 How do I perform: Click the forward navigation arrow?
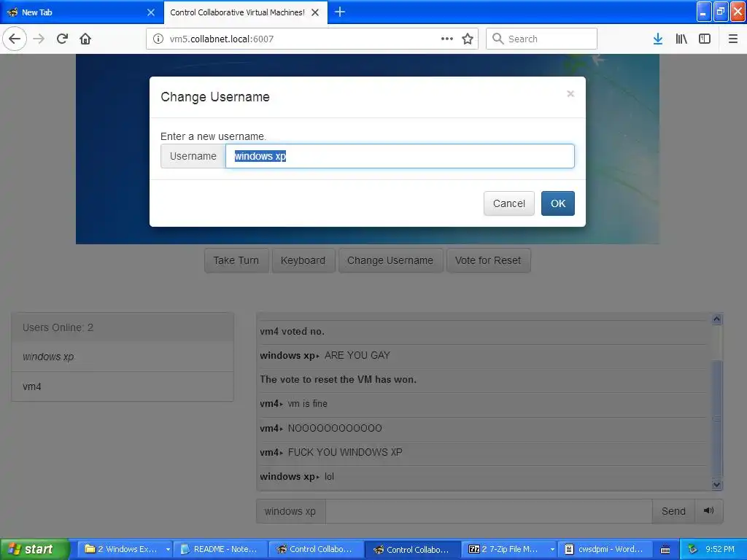pyautogui.click(x=39, y=39)
